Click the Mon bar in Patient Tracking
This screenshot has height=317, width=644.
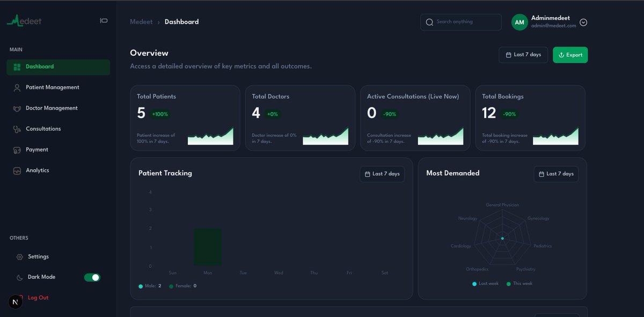(208, 247)
